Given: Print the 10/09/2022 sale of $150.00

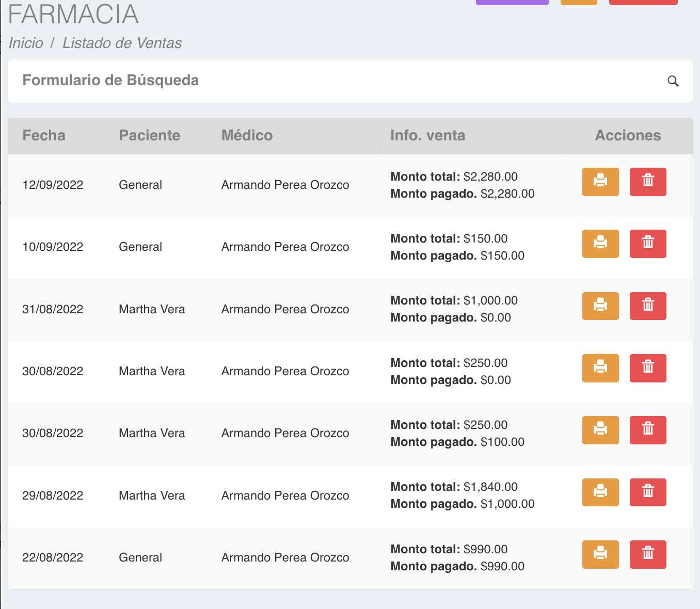Looking at the screenshot, I should coord(600,244).
